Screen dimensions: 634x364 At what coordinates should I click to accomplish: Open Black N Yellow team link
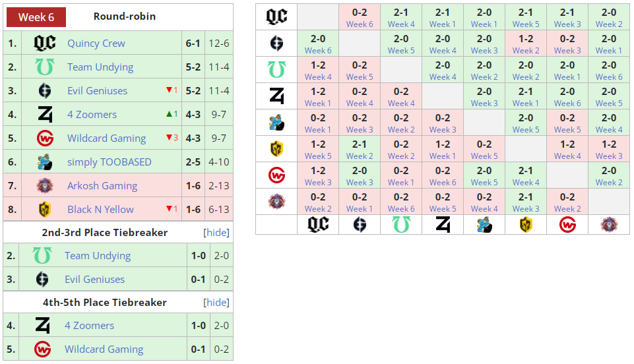[100, 209]
